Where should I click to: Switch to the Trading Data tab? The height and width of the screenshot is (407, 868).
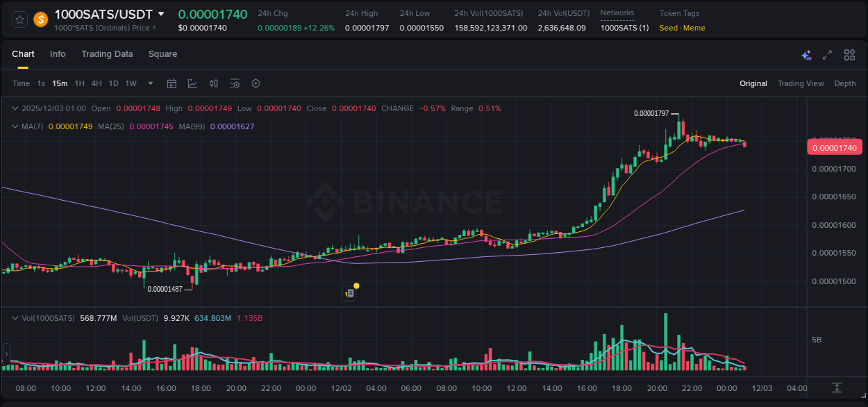pyautogui.click(x=107, y=54)
